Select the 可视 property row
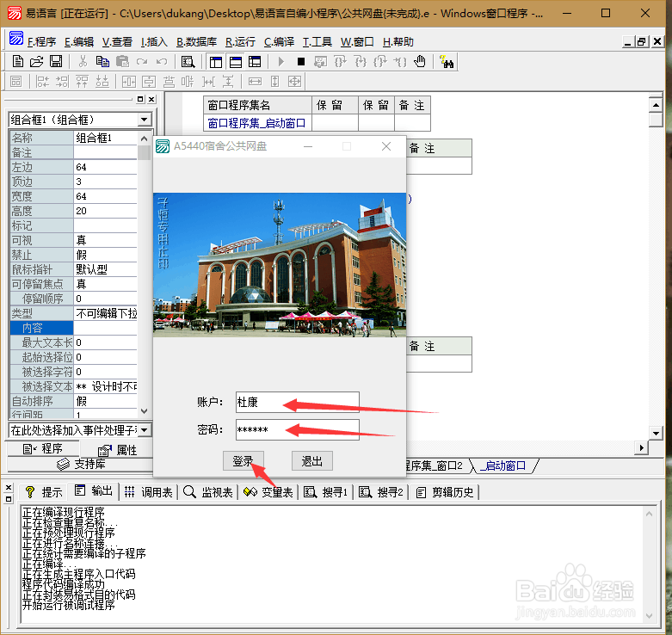The image size is (672, 635). 73,240
